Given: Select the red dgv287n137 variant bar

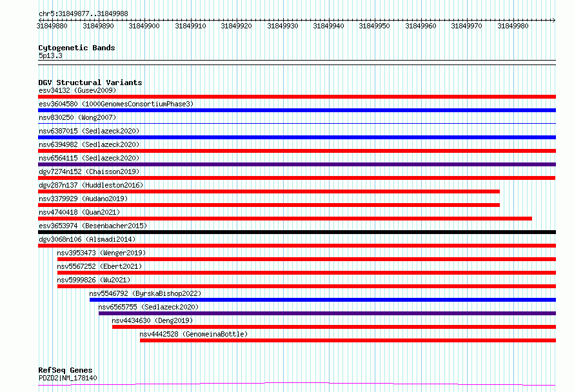Looking at the screenshot, I should pos(269,191).
